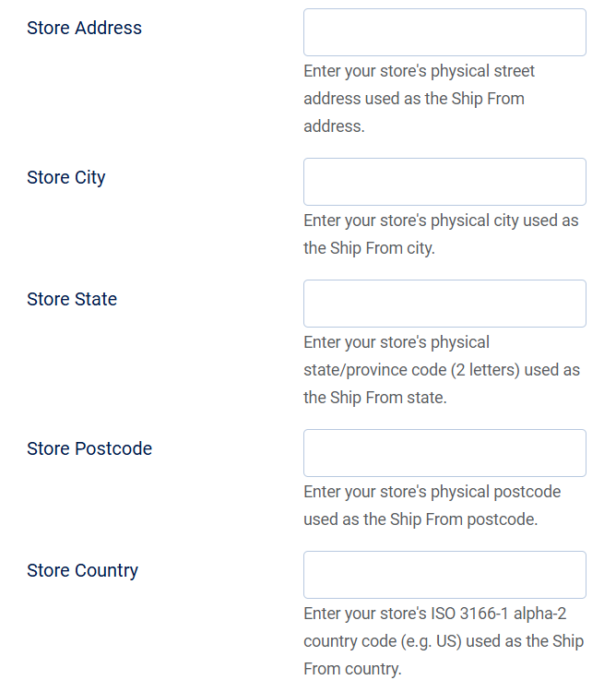The image size is (616, 692).
Task: Click the 'Store City' label text
Action: click(65, 177)
